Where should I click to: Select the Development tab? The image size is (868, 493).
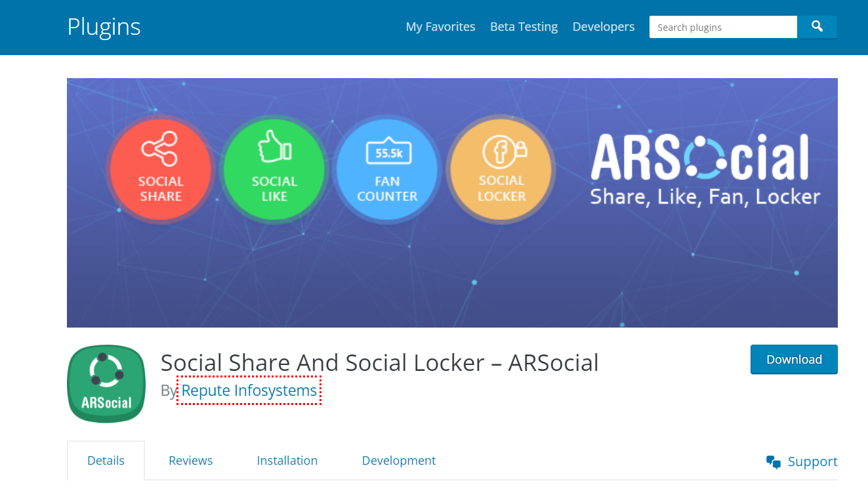398,460
